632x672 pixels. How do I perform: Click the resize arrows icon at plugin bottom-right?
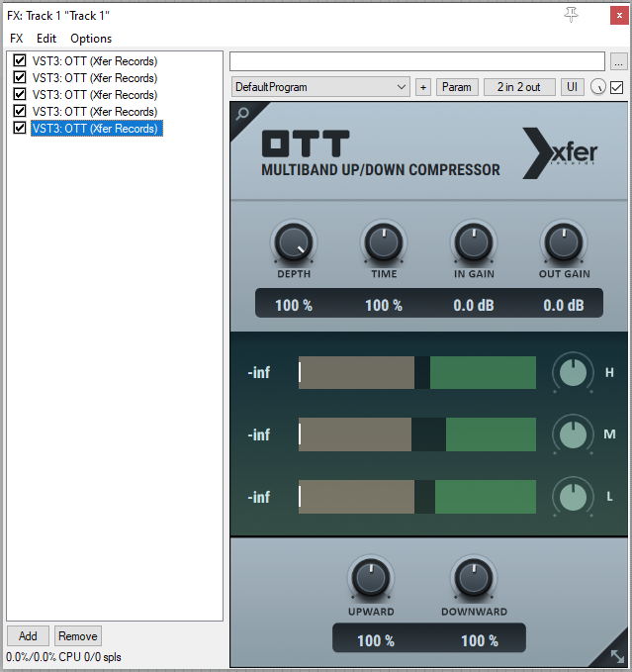(616, 655)
